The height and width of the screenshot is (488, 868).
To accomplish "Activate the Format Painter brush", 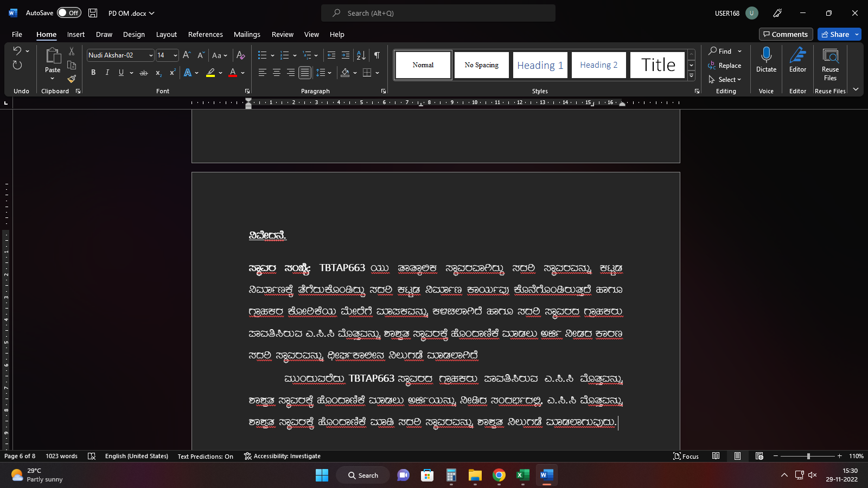I will 72,79.
